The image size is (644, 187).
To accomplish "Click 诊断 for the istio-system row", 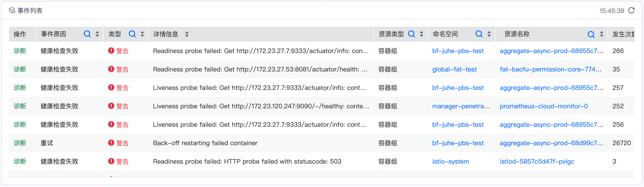I will click(x=20, y=162).
